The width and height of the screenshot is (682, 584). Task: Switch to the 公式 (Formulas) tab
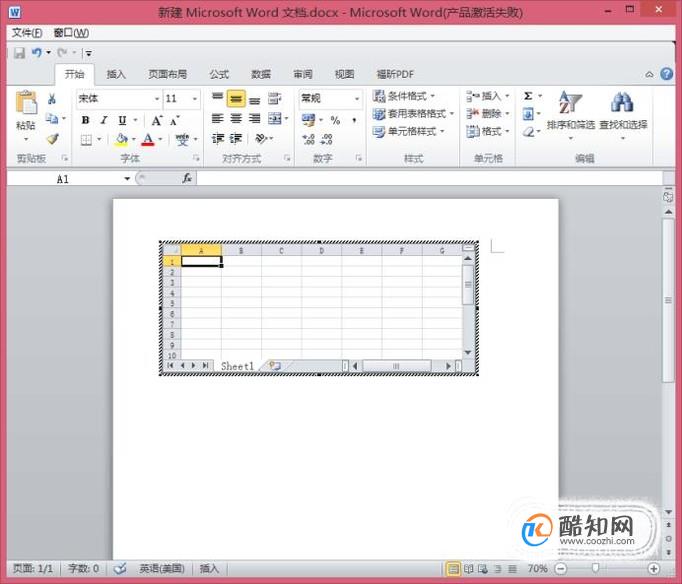pos(219,74)
